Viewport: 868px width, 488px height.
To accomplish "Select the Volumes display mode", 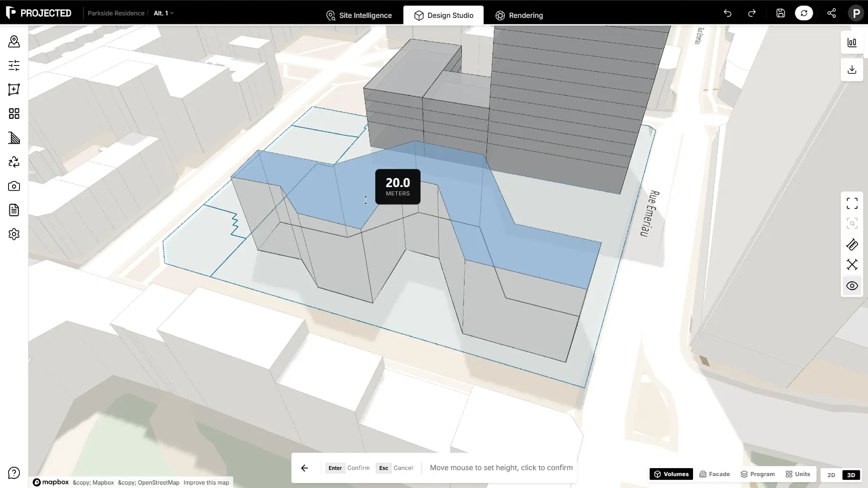I will tap(671, 474).
